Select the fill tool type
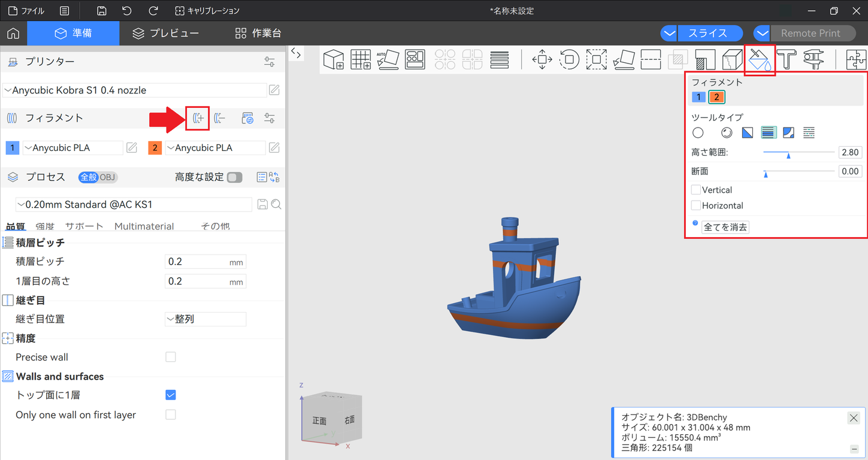 tap(789, 132)
